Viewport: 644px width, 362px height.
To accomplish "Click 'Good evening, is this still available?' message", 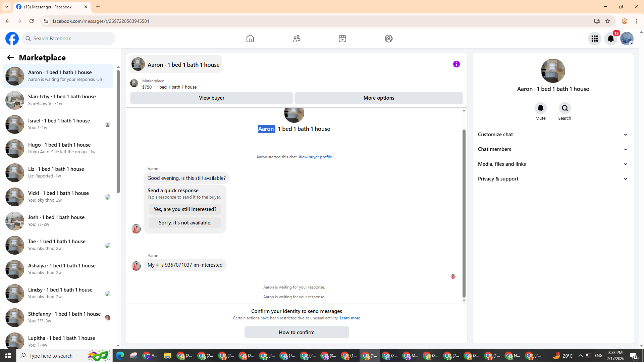I will 186,178.
